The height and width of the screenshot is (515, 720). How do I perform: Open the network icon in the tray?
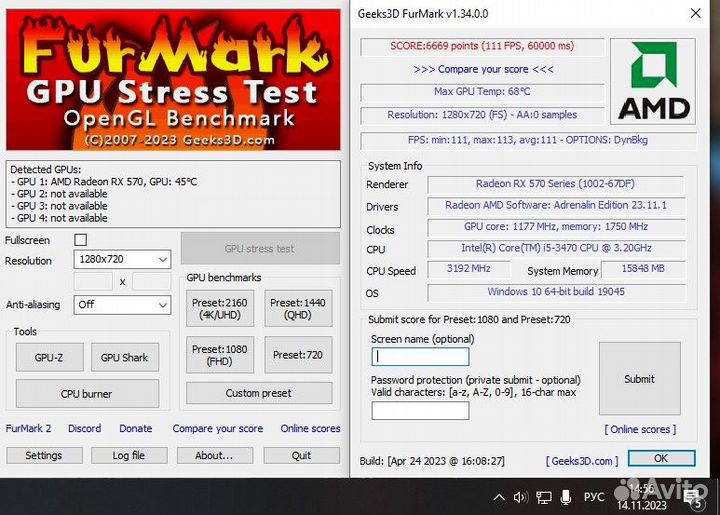click(x=544, y=497)
